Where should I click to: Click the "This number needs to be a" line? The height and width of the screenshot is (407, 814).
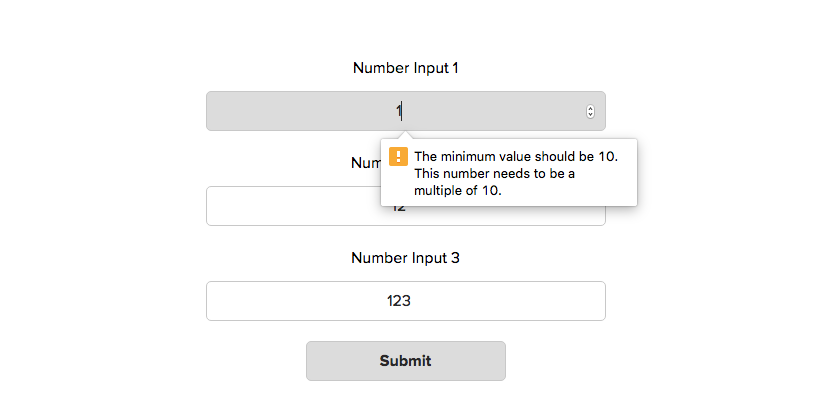click(x=495, y=173)
